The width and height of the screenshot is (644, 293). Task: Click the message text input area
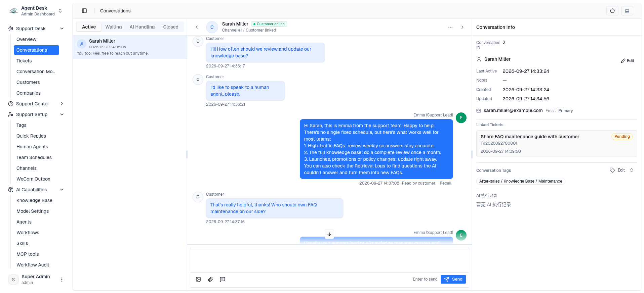tap(329, 260)
